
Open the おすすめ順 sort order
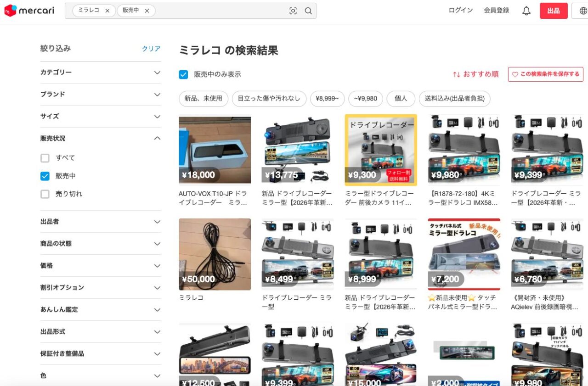pos(475,74)
